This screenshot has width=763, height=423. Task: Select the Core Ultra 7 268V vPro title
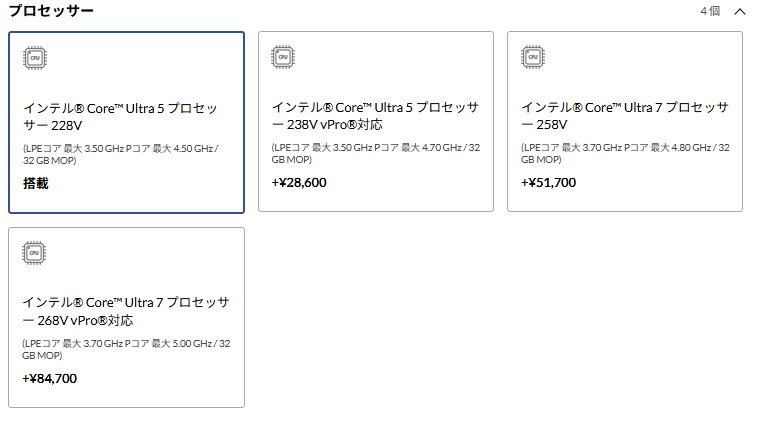(126, 311)
